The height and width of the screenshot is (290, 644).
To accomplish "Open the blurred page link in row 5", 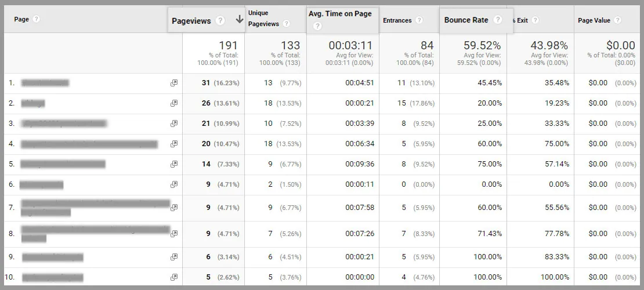I will 63,164.
